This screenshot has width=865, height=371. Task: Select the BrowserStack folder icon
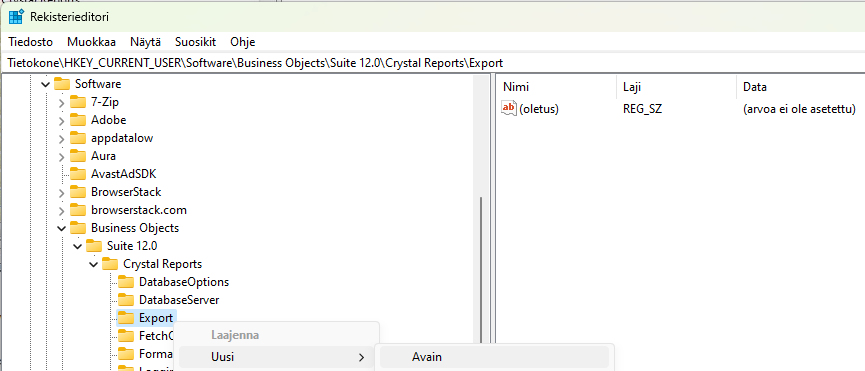tap(78, 192)
